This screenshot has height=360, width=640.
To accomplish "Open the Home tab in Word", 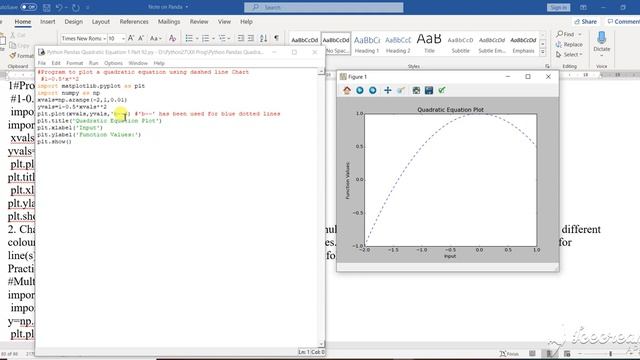I will click(23, 22).
